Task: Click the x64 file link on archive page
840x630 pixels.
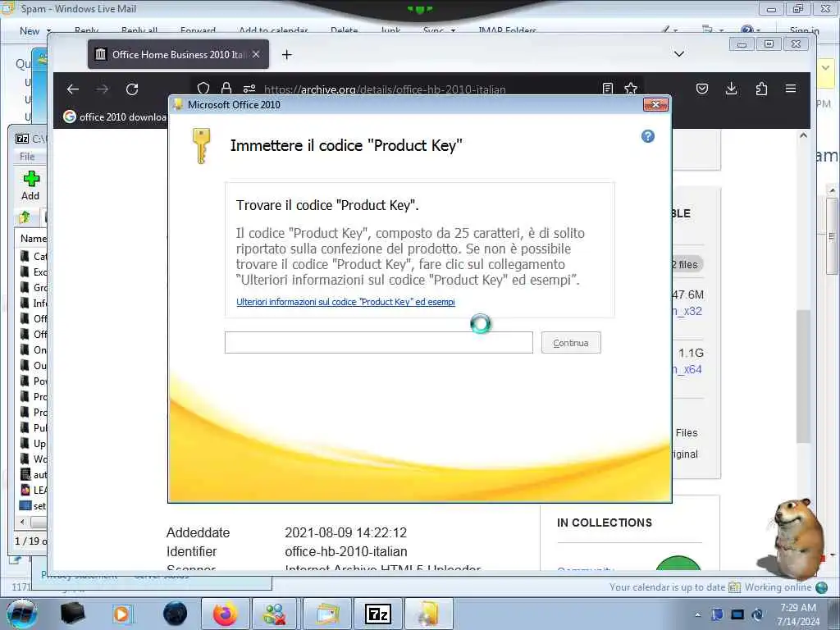Action: click(x=687, y=370)
